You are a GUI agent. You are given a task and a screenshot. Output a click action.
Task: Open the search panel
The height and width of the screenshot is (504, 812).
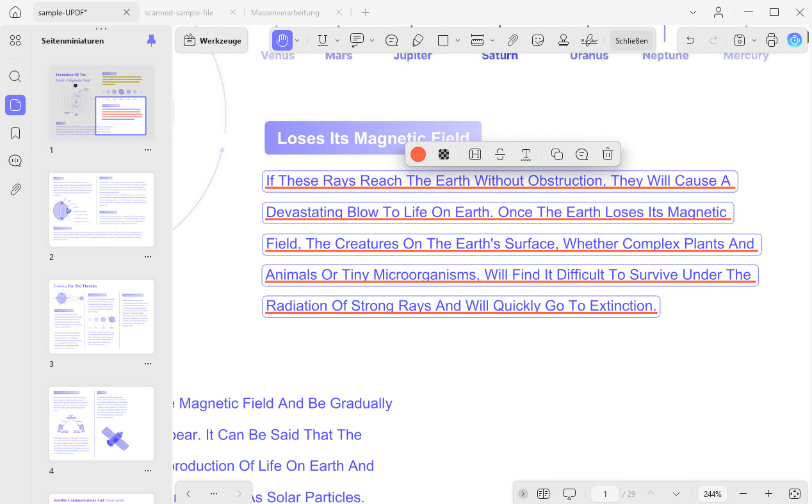tap(15, 77)
